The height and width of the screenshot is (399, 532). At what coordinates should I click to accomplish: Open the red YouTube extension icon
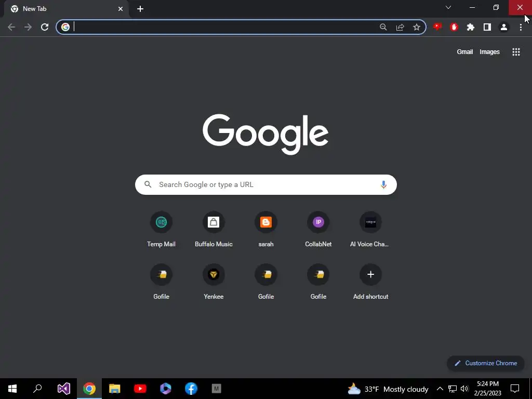point(437,27)
